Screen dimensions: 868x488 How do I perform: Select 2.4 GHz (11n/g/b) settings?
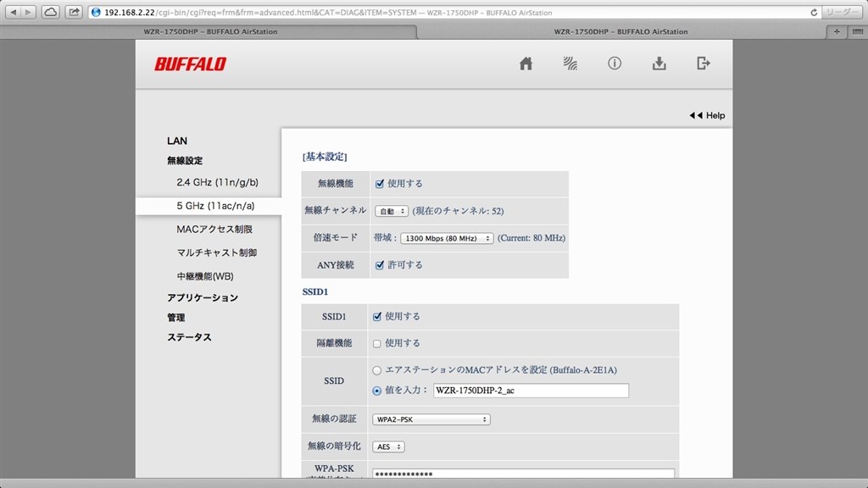click(x=218, y=182)
